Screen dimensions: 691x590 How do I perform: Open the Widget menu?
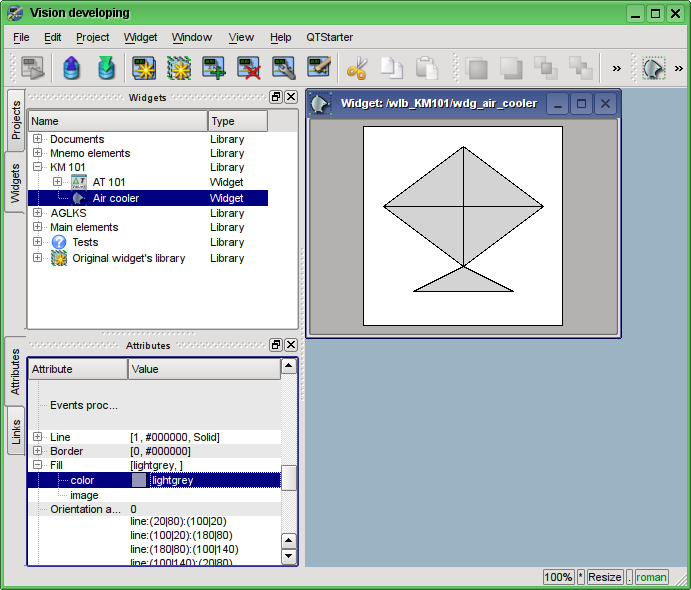tap(140, 37)
